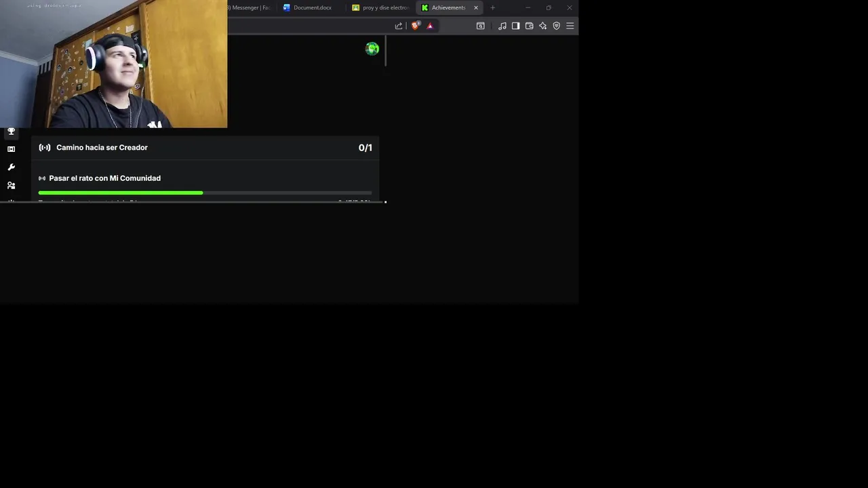Image resolution: width=868 pixels, height=488 pixels.
Task: Switch to the proy y dise electron tab
Action: click(x=380, y=7)
